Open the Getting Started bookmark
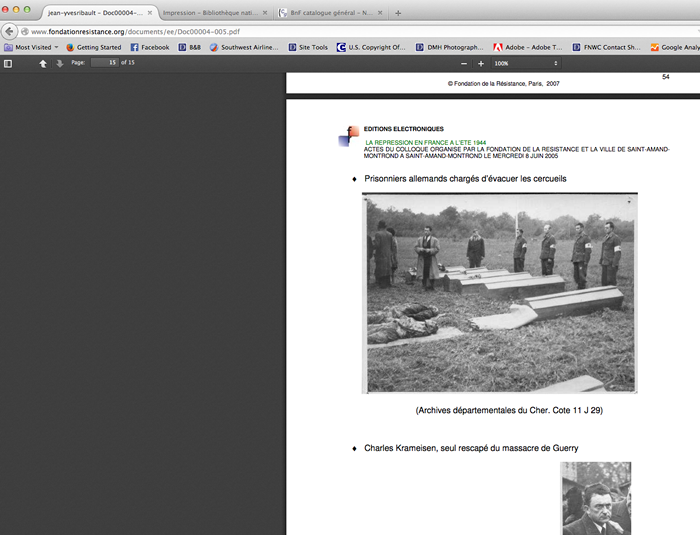Screen dimensions: 700x535 93,47
